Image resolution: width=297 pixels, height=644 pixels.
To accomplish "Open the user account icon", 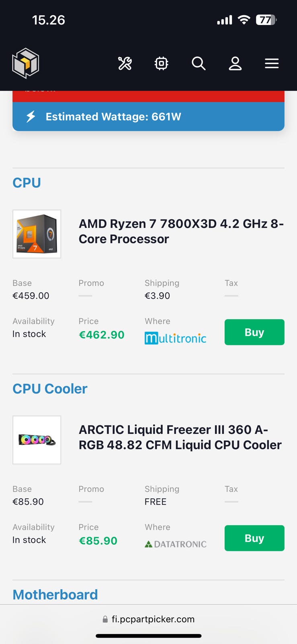I will tap(235, 63).
